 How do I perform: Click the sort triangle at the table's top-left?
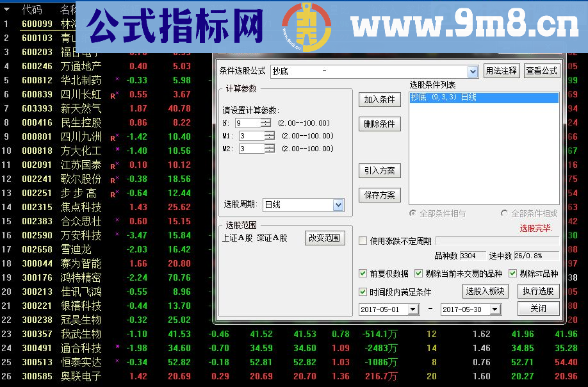(x=7, y=10)
